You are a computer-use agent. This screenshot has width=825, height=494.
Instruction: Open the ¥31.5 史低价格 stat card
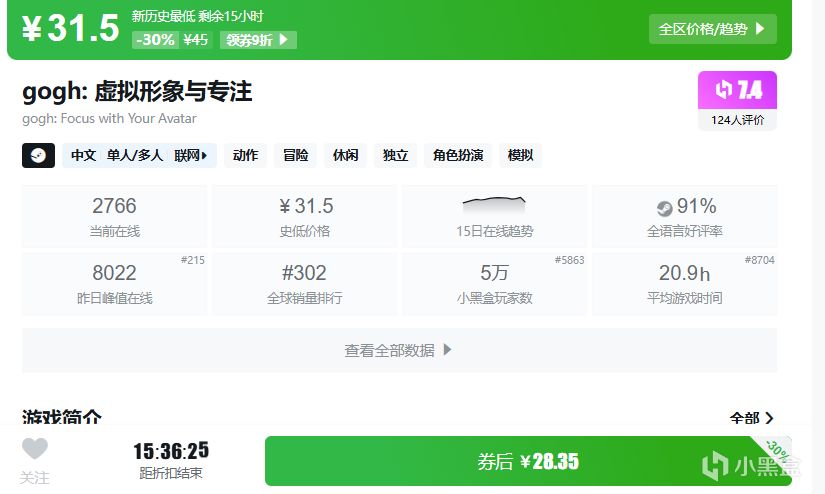pyautogui.click(x=305, y=216)
